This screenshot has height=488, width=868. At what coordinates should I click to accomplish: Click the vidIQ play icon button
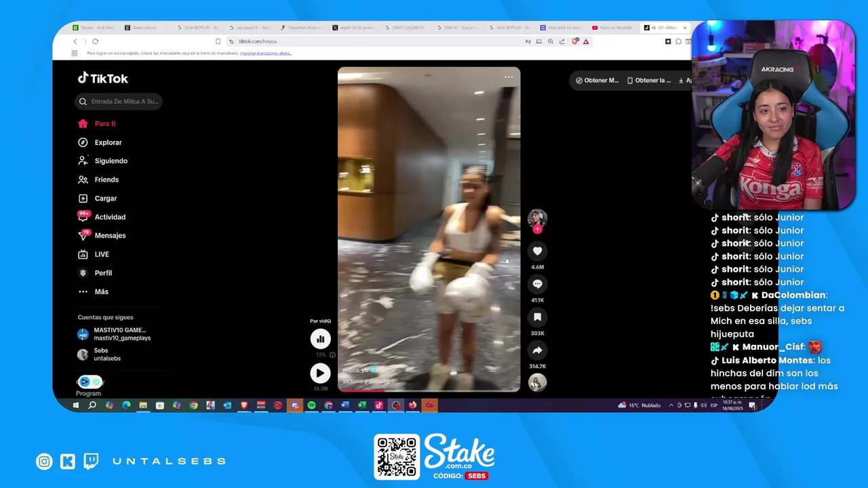pos(320,373)
